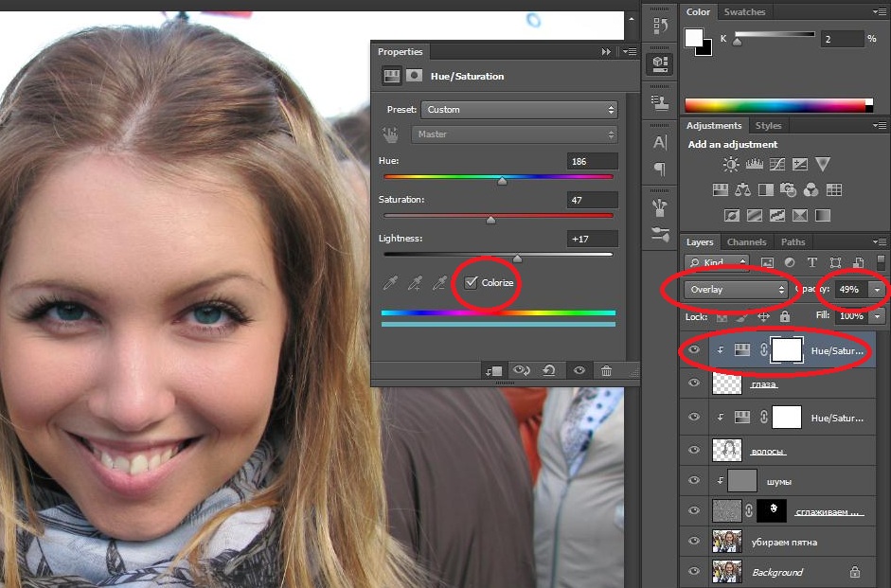891x588 pixels.
Task: Add a Photo Filter adjustment
Action: (x=788, y=189)
